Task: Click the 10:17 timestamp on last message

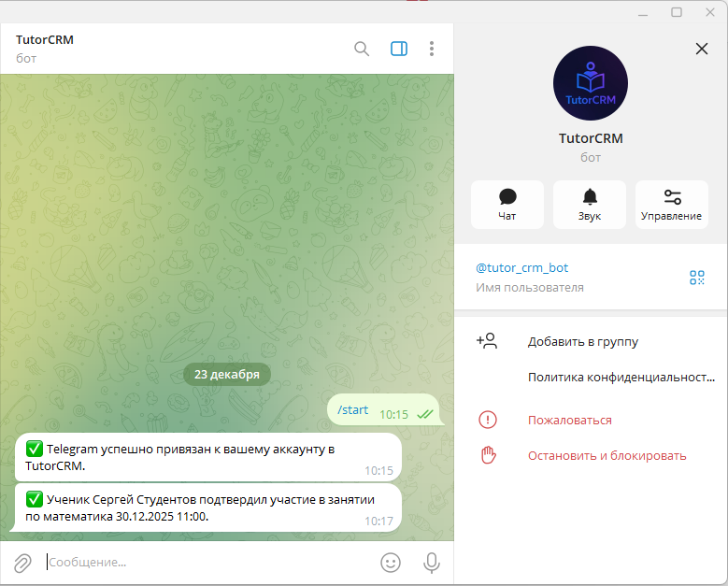Action: (378, 521)
